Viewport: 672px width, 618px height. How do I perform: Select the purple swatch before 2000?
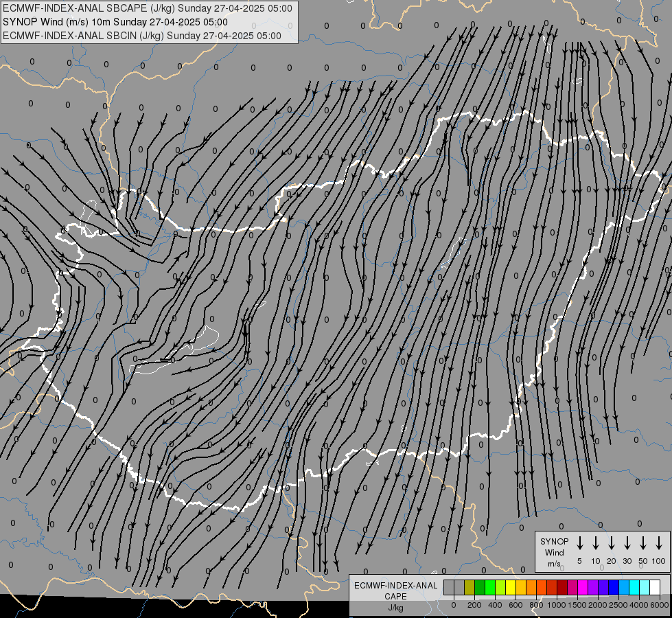pos(594,587)
